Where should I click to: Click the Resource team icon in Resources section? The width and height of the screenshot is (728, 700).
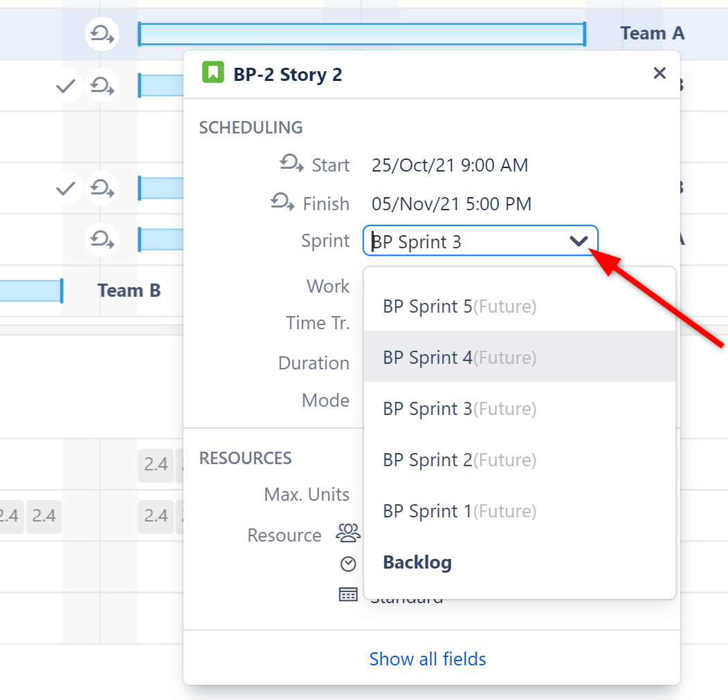point(349,533)
